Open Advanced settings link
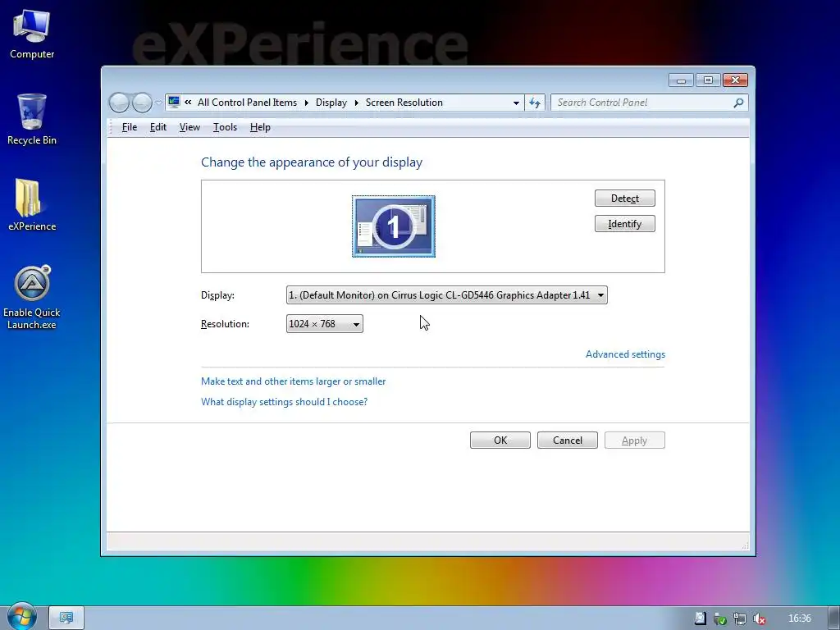 point(625,354)
